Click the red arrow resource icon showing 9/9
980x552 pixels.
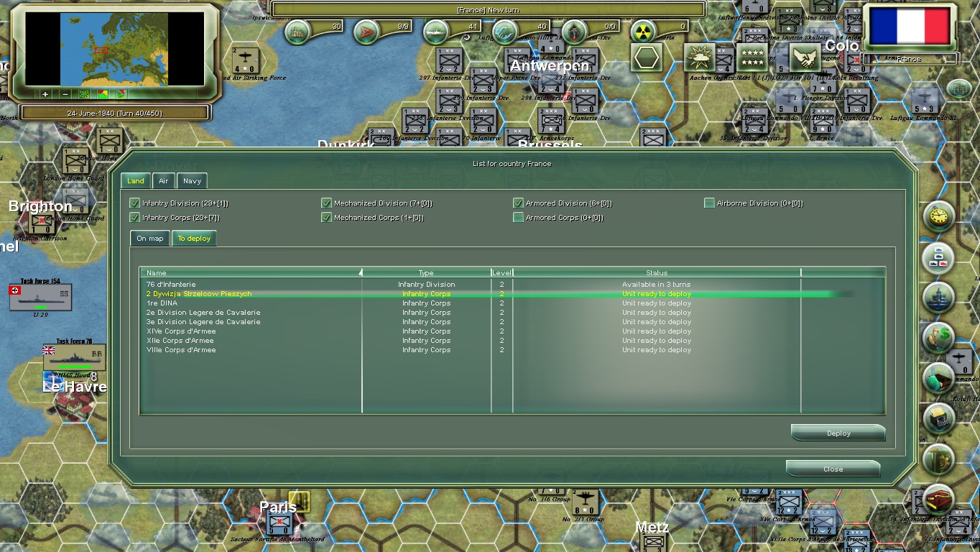tap(367, 31)
